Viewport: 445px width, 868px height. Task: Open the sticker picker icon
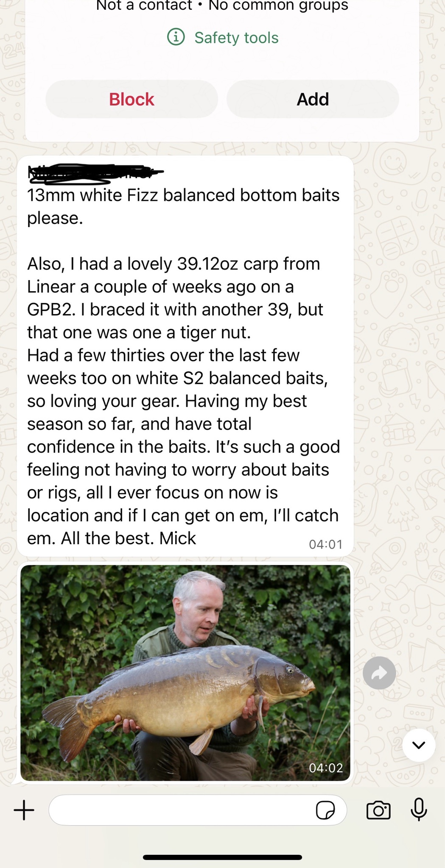point(325,810)
